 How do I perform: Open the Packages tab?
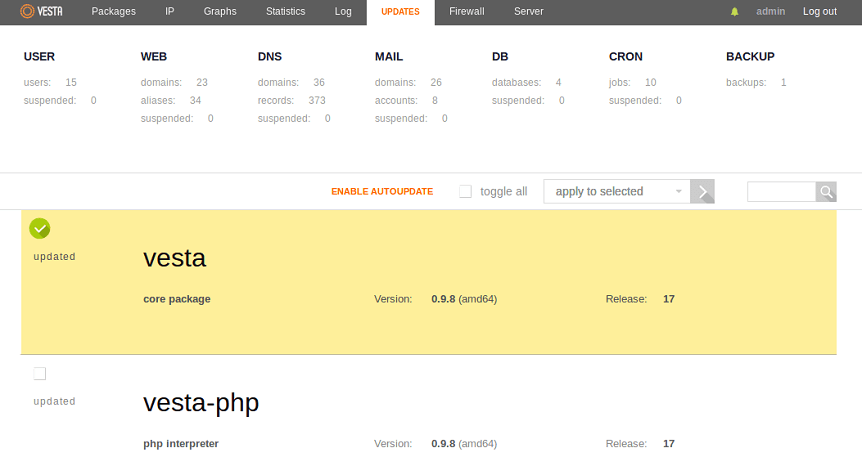tap(113, 12)
